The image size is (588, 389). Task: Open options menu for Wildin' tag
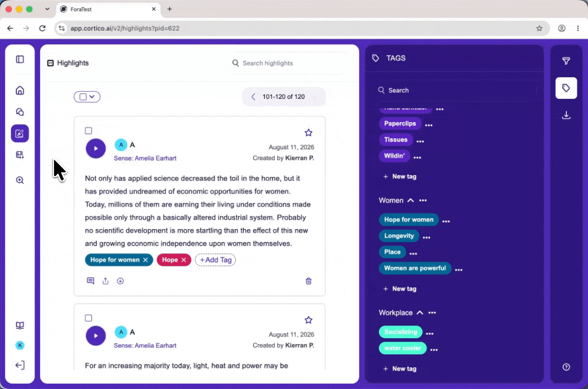(417, 157)
